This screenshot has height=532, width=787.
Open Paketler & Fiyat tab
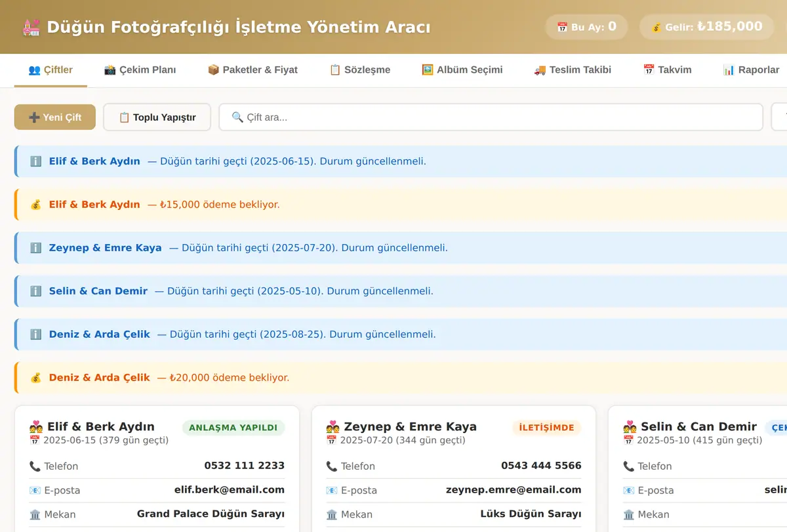pyautogui.click(x=252, y=70)
